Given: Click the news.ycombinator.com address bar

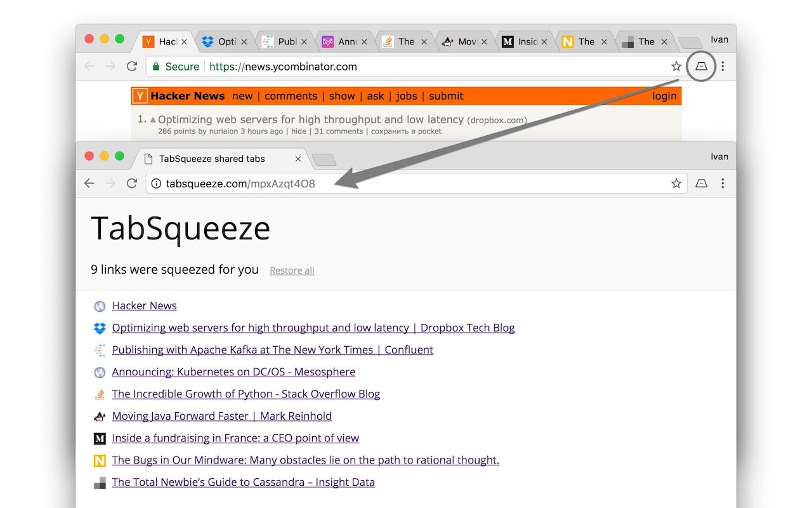Looking at the screenshot, I should (416, 66).
